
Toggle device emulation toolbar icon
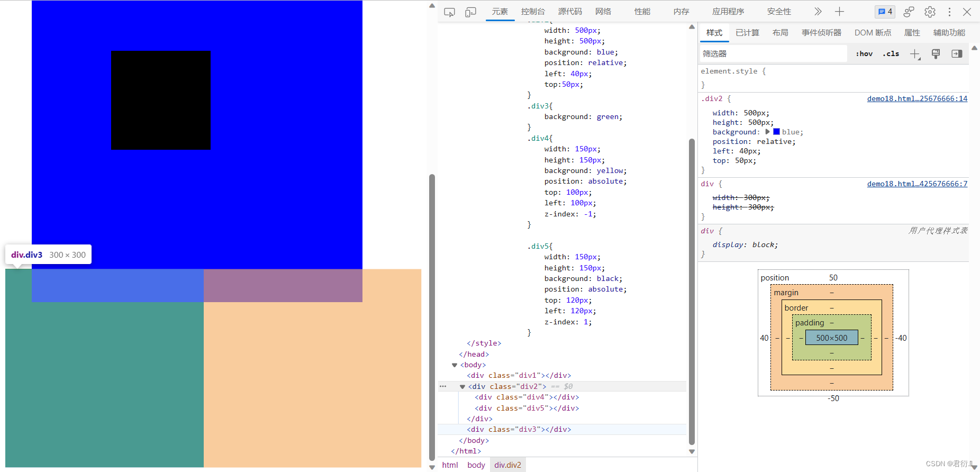click(x=470, y=12)
